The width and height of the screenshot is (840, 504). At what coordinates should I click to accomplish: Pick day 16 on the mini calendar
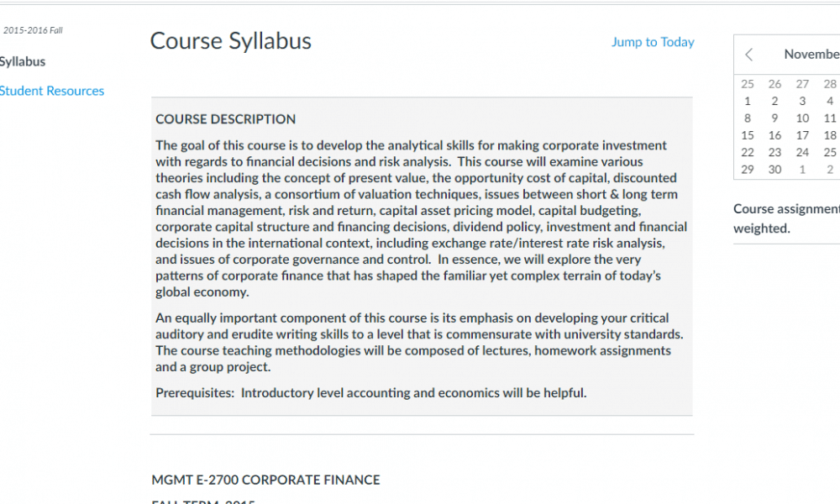click(x=774, y=135)
